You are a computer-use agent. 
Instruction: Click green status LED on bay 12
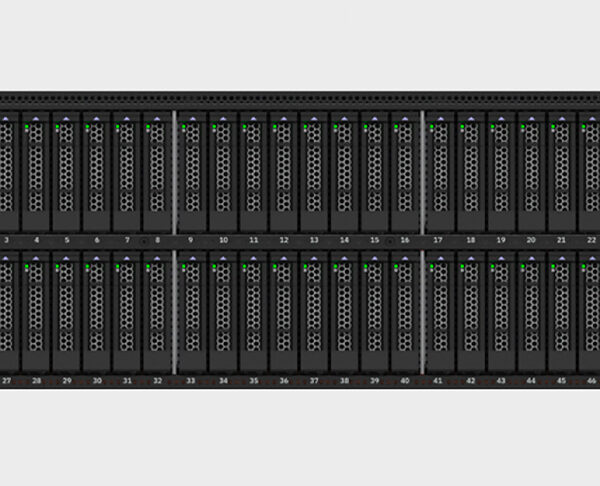(x=275, y=126)
